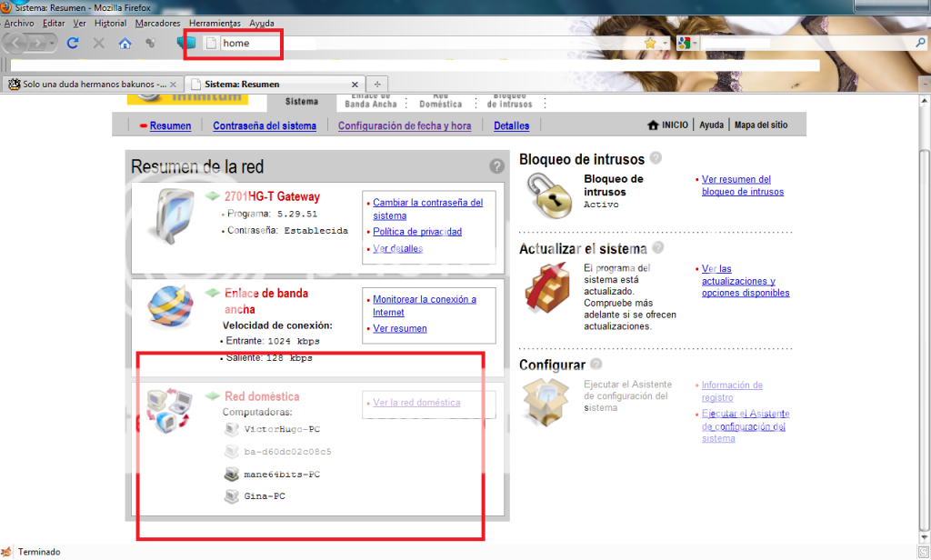The height and width of the screenshot is (560, 931).
Task: Click help icon beside Configurar heading
Action: (596, 364)
